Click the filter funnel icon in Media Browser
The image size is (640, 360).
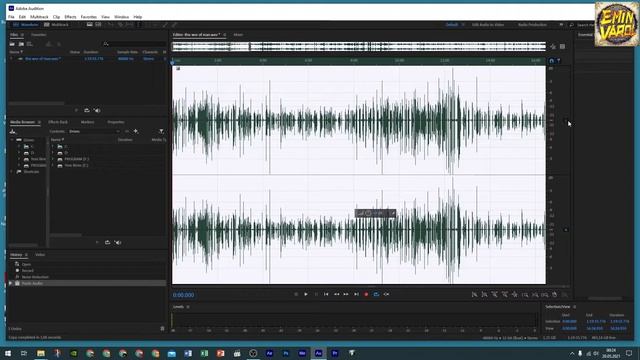pos(161,131)
